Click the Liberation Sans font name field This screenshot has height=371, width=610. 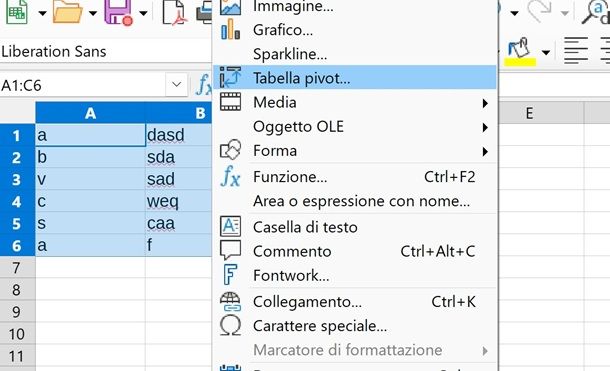click(x=106, y=51)
